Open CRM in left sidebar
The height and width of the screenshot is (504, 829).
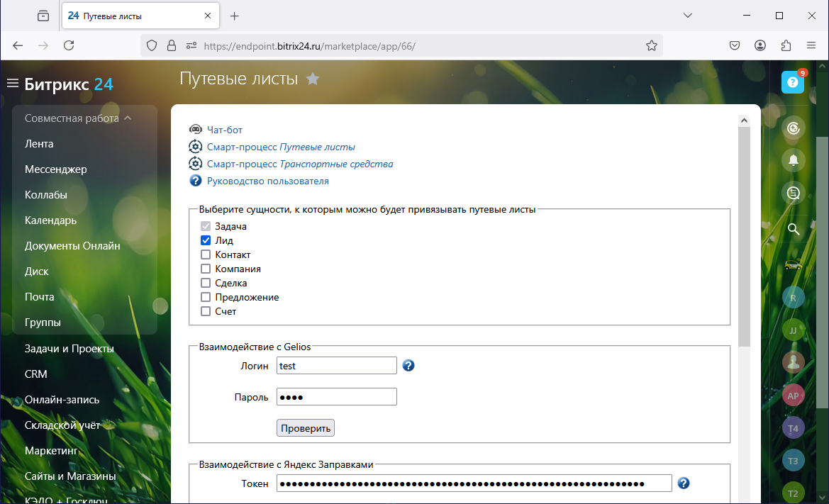click(36, 374)
